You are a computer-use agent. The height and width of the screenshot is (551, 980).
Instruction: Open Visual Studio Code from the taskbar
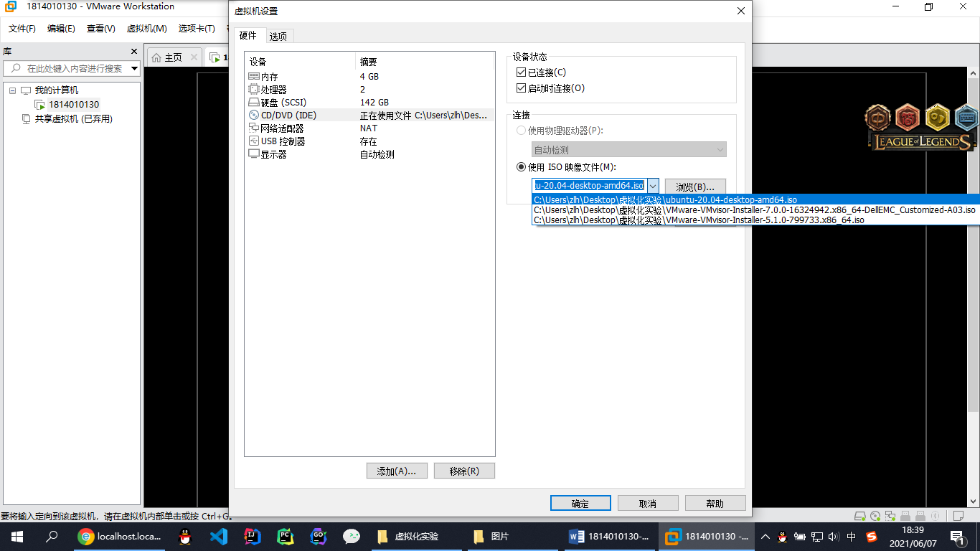click(x=219, y=537)
